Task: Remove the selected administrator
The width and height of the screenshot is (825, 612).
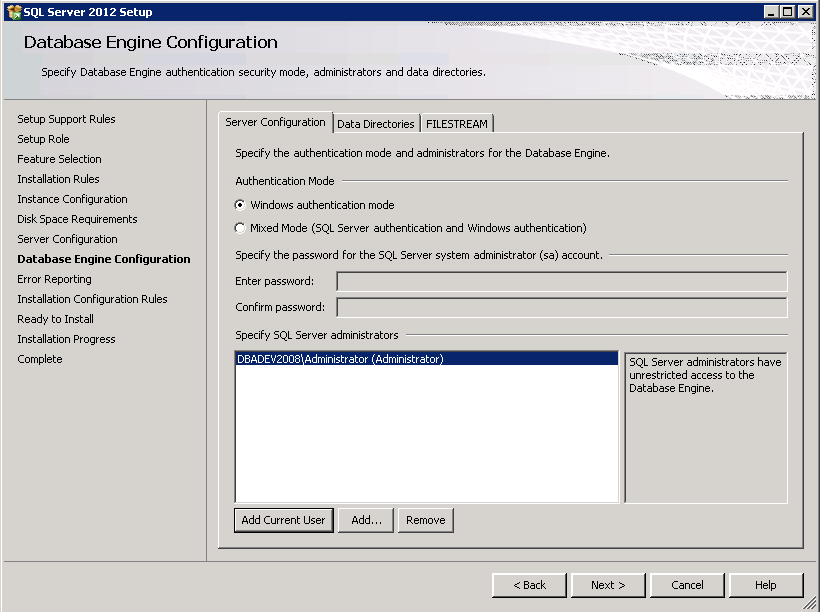Action: (426, 520)
